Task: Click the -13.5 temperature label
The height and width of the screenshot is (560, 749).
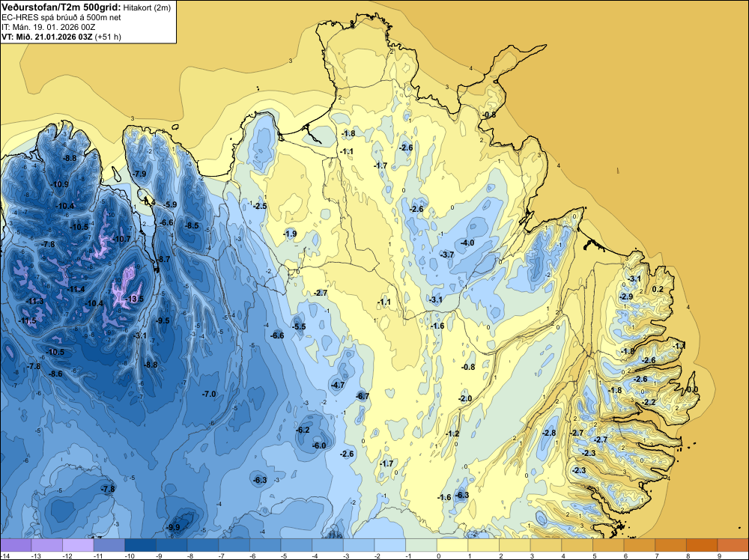Action: pos(135,299)
